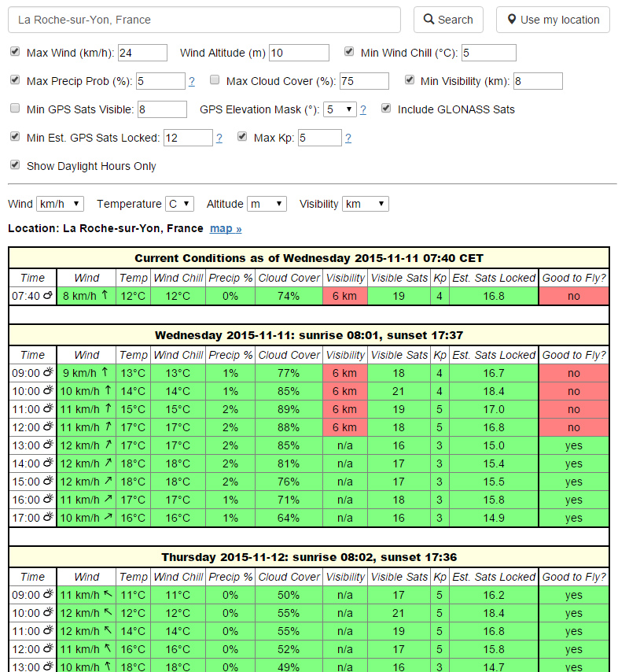This screenshot has height=672, width=618.
Task: Click 'Current Conditions as of Wednesday' heading
Action: point(308,258)
